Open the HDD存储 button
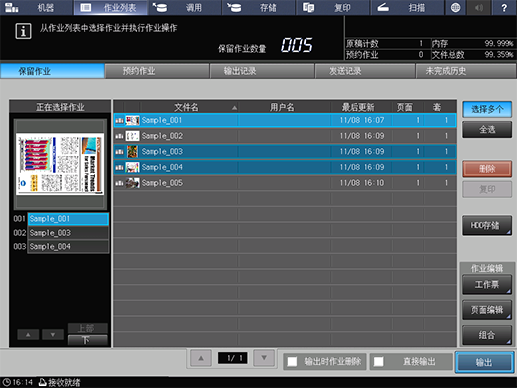 pyautogui.click(x=487, y=225)
